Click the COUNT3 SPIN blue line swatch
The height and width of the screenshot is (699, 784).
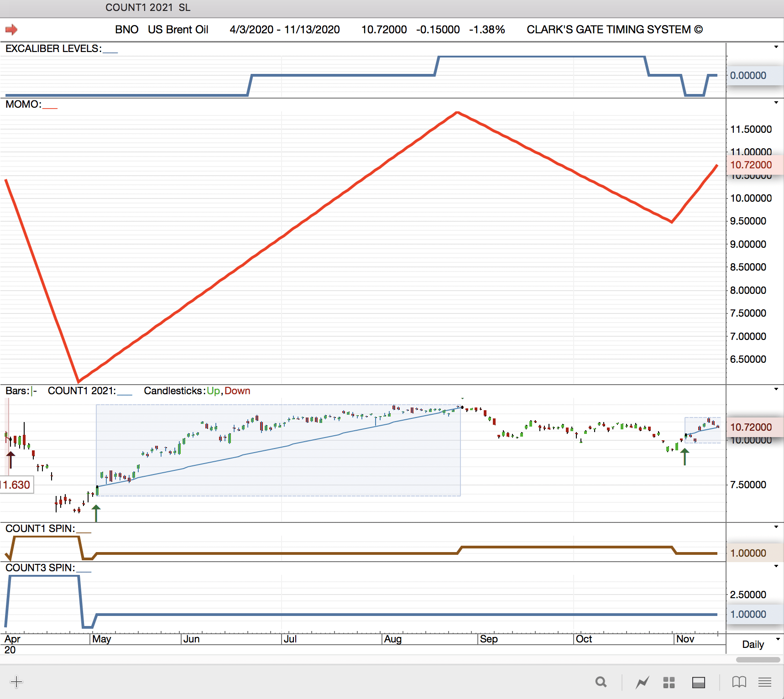(x=84, y=572)
